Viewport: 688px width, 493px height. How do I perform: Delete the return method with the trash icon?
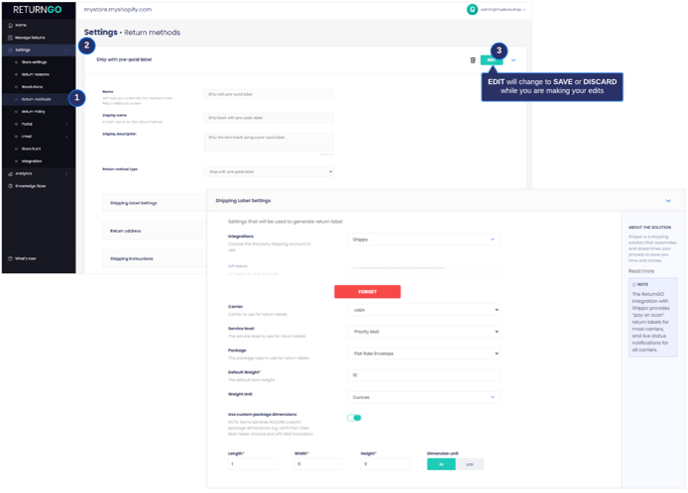pos(473,60)
